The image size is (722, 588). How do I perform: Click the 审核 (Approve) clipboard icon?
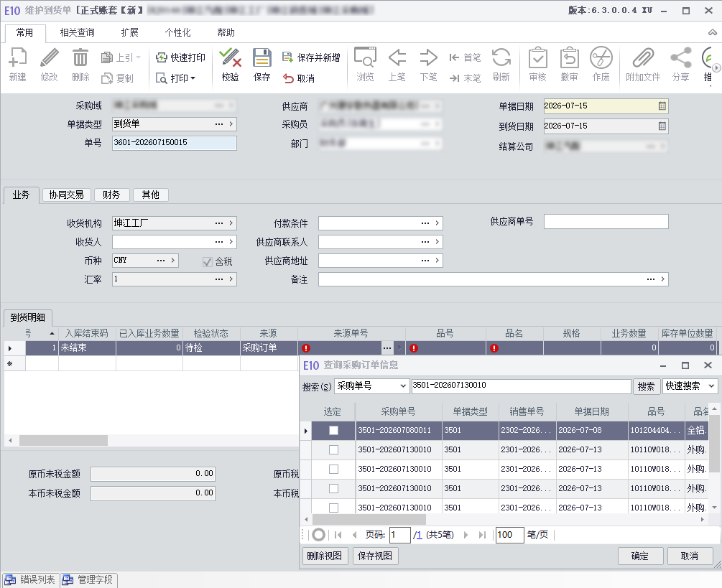(537, 58)
